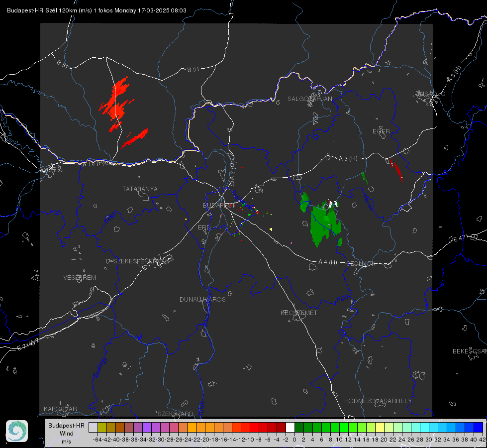Viewport: 487px width, 448px height.
Task: Click the A 4 (H) road label
Action: click(328, 262)
